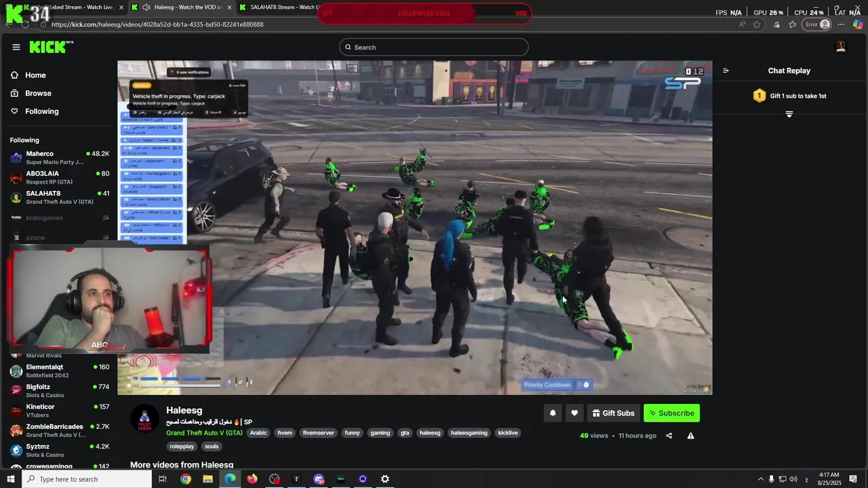This screenshot has height=488, width=868.
Task: Open the browser favorites list icon
Action: 792,24
